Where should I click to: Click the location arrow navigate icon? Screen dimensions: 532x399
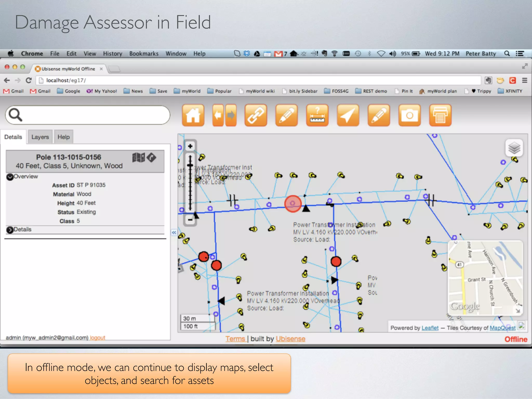(x=348, y=115)
